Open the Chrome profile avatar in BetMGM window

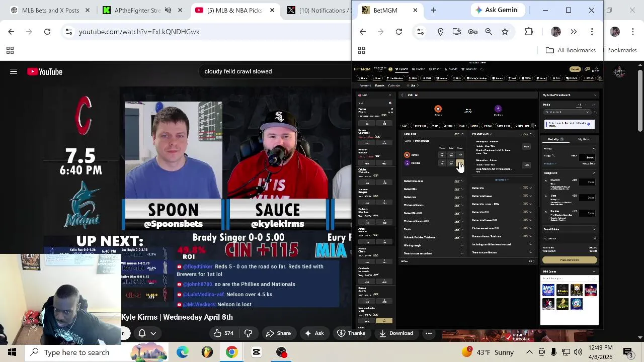click(556, 32)
